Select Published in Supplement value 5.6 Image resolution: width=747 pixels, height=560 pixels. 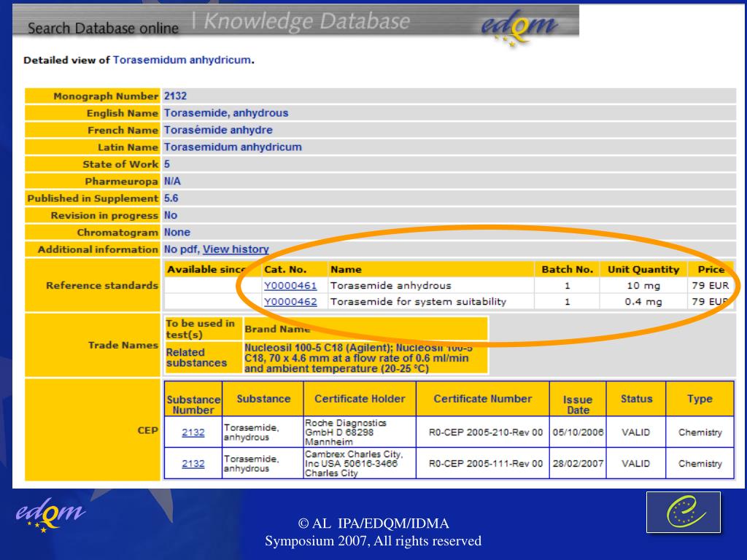pyautogui.click(x=171, y=198)
